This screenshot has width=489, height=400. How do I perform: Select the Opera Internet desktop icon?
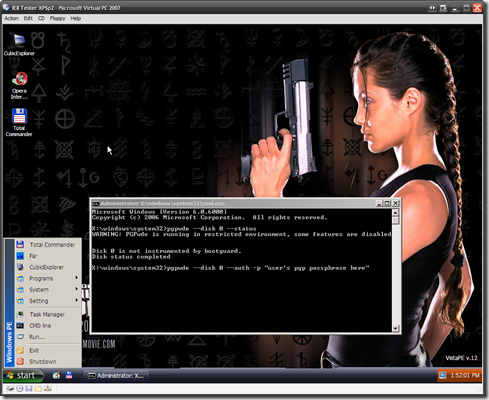click(19, 85)
